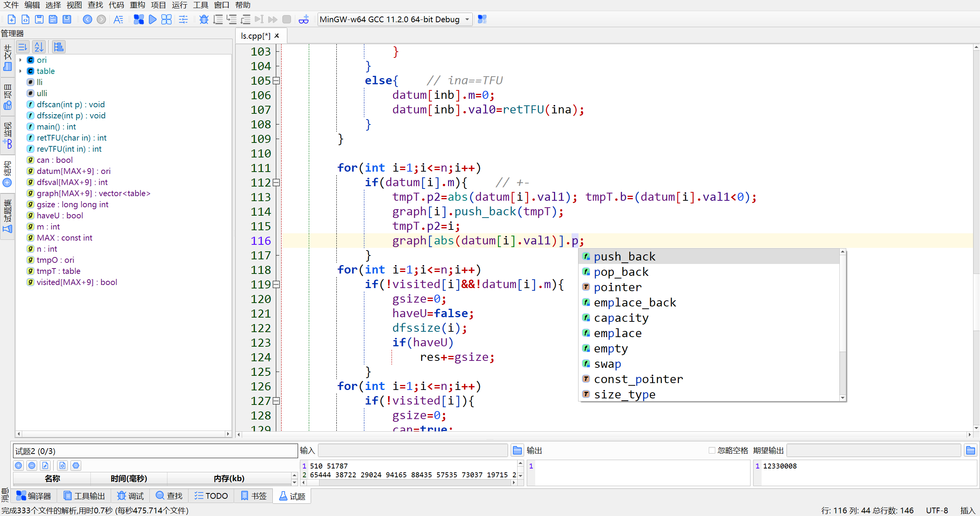Create a new file from the toolbar
Image resolution: width=980 pixels, height=516 pixels.
pyautogui.click(x=11, y=19)
